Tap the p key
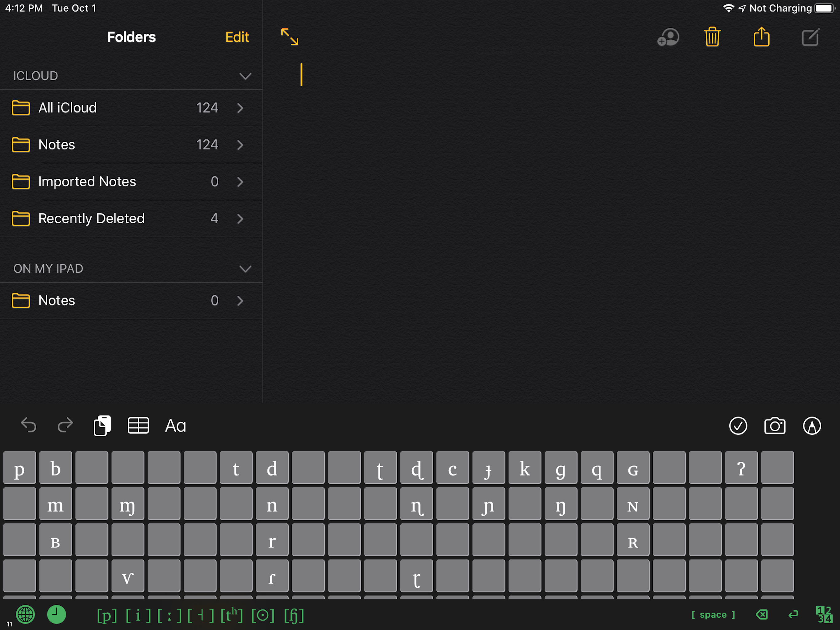 coord(19,468)
